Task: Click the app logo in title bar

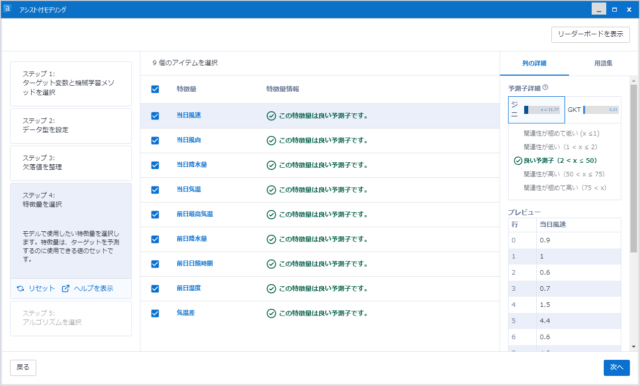Action: [x=7, y=9]
